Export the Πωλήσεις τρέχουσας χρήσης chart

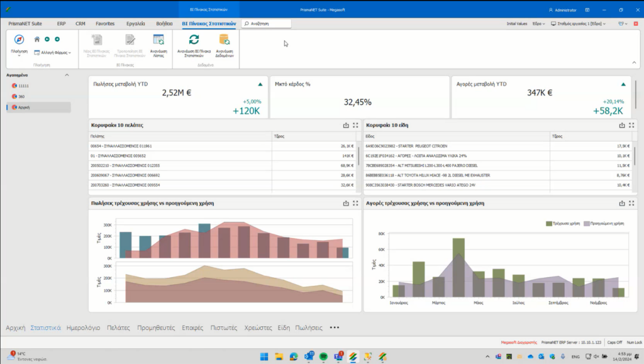point(346,203)
